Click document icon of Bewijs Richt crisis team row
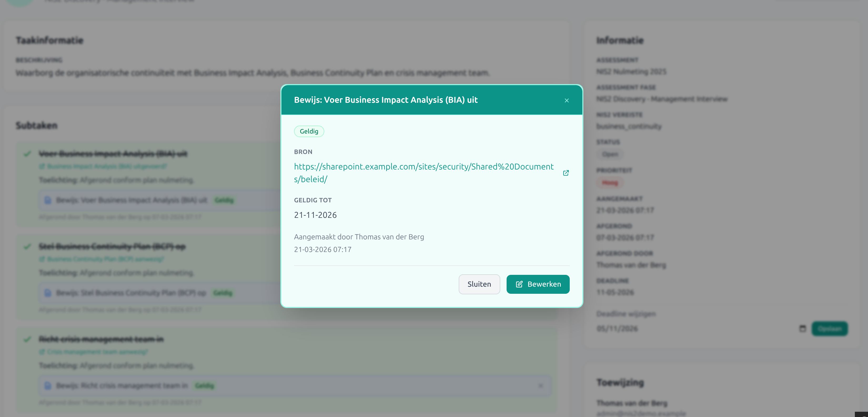 point(48,385)
